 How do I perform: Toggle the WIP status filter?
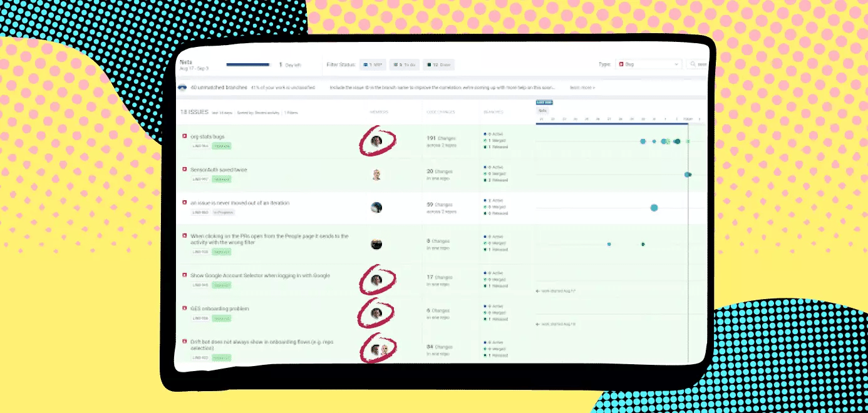[373, 64]
